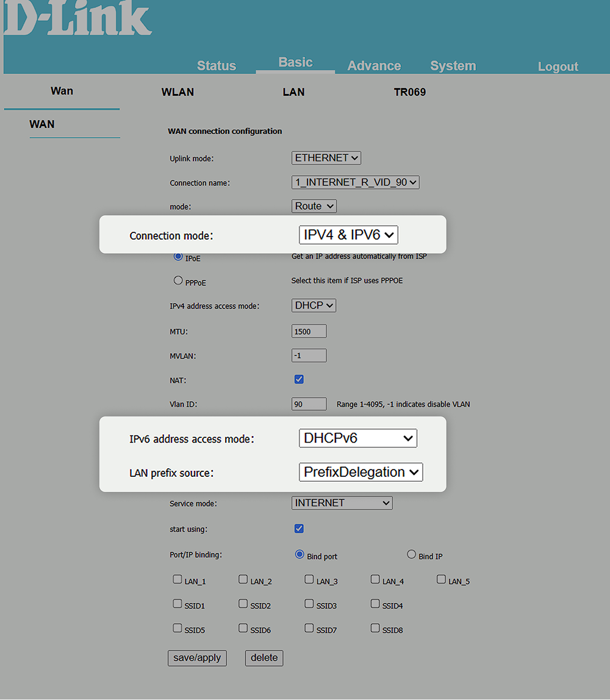Enable the LAN_1 port binding checkbox
Viewport: 610px width, 700px height.
(178, 580)
